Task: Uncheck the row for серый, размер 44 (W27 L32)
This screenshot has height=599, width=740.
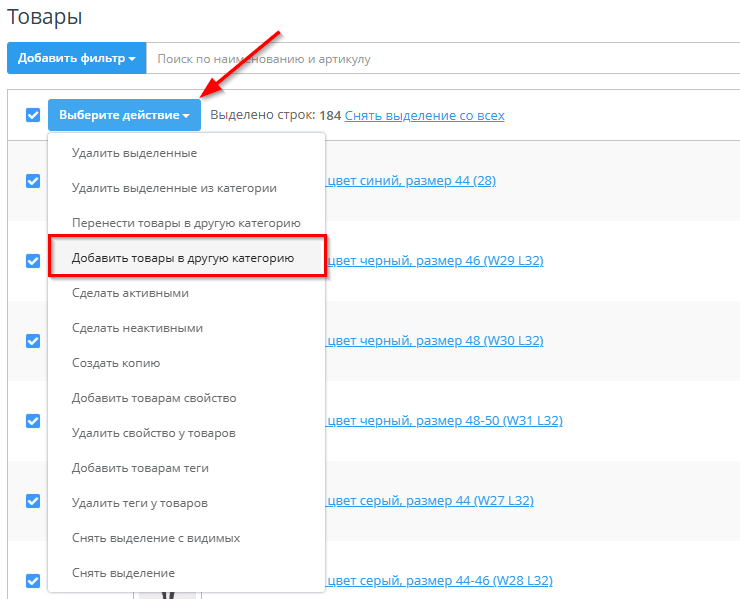Action: (x=33, y=501)
